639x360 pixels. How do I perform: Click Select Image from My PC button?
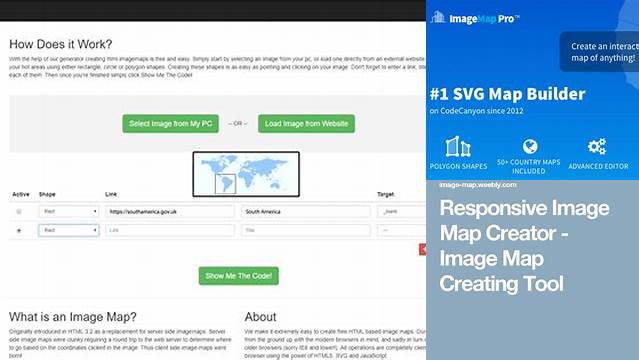tap(170, 124)
